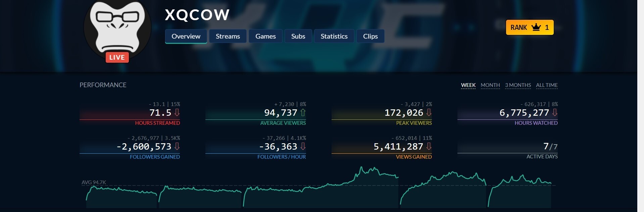Screen dimensions: 644x212
Task: Select the 3 MONTHS time range
Action: tap(518, 85)
